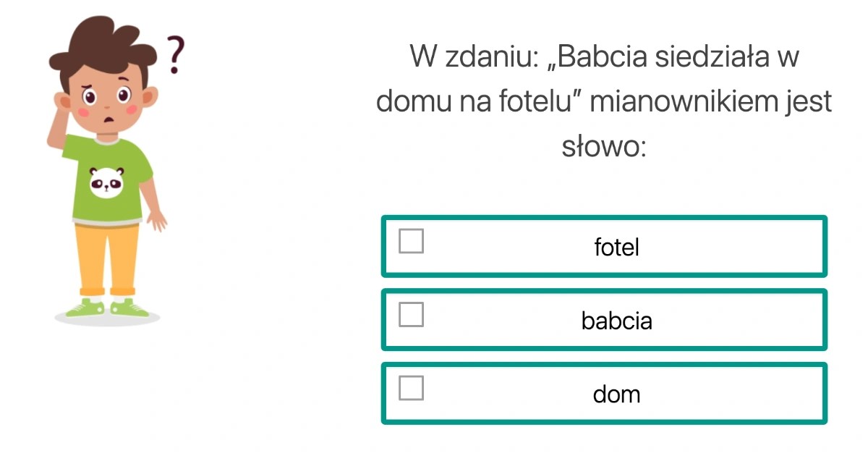The image size is (868, 456).
Task: Select the answer "babcia"
Action: (617, 319)
